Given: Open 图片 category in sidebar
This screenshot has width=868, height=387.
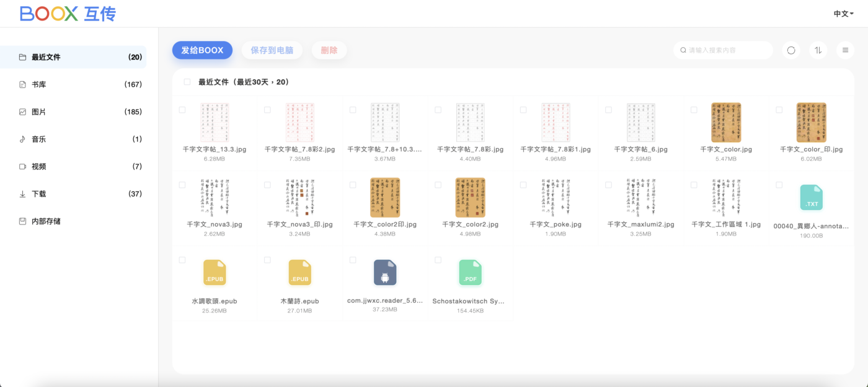Looking at the screenshot, I should (x=73, y=112).
